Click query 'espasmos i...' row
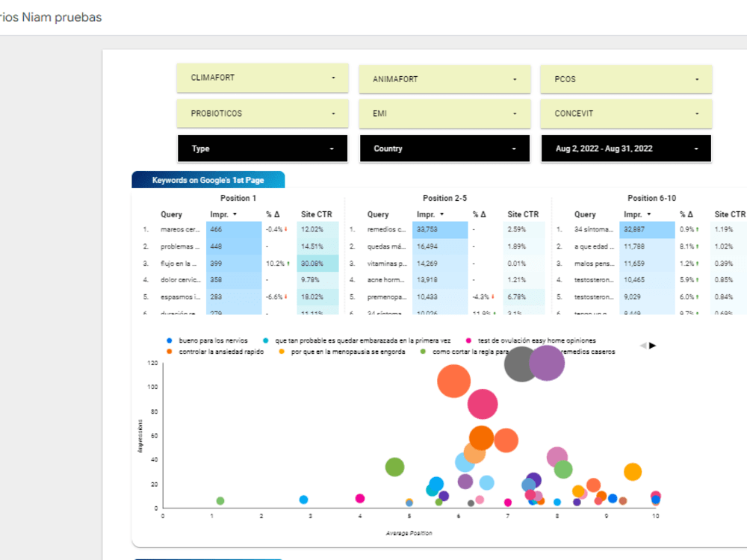The height and width of the screenshot is (560, 747). point(181,296)
